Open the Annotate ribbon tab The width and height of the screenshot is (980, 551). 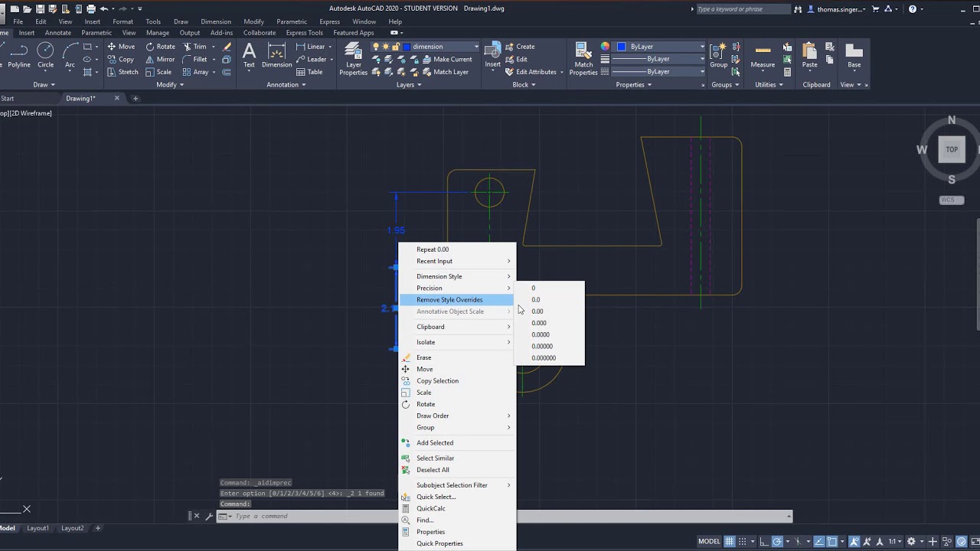tap(58, 33)
